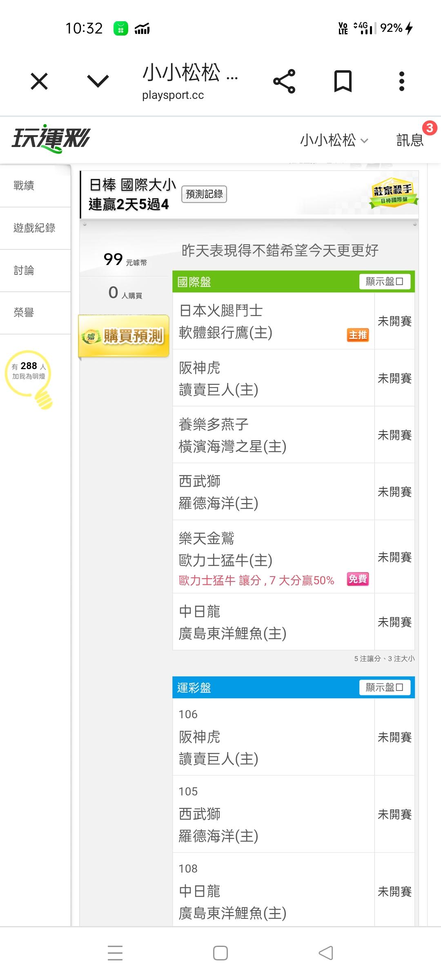Close the in-app browser tab
Viewport: 441px width, 980px height.
click(39, 81)
